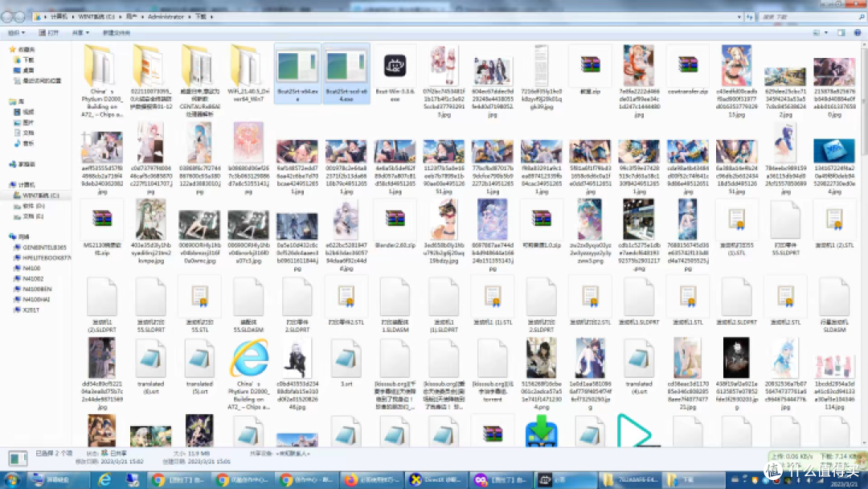The height and width of the screenshot is (489, 868).
Task: Select the WIN7 system (C:) drive in the navigation pane
Action: tap(36, 195)
